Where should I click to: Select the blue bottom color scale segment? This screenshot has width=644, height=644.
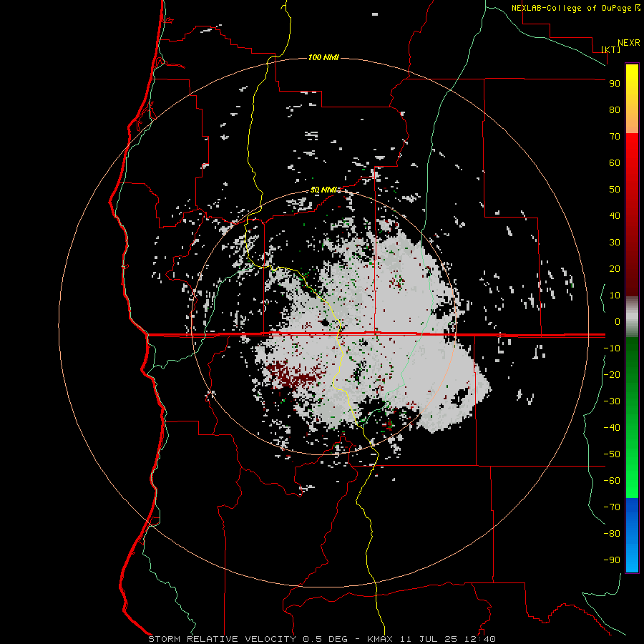click(x=632, y=535)
